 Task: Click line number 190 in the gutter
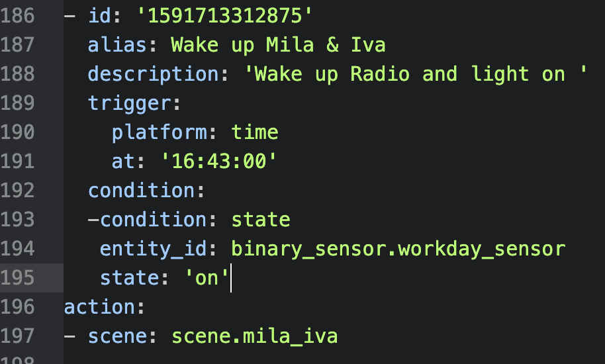18,132
